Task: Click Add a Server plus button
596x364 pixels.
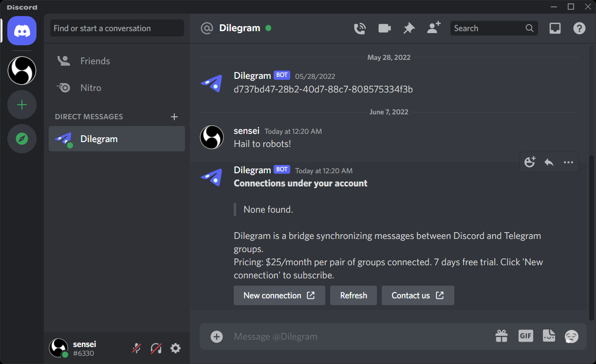Action: point(22,105)
